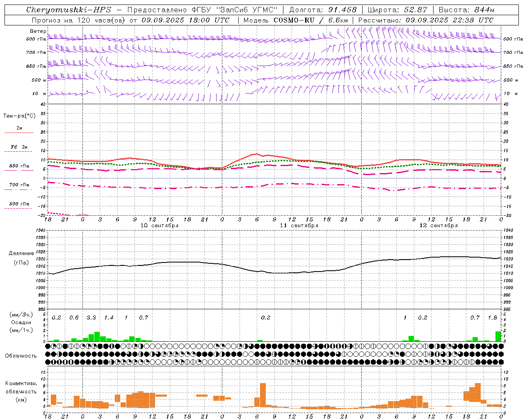
Task: Click the date label 11 сентября
Action: (x=299, y=226)
